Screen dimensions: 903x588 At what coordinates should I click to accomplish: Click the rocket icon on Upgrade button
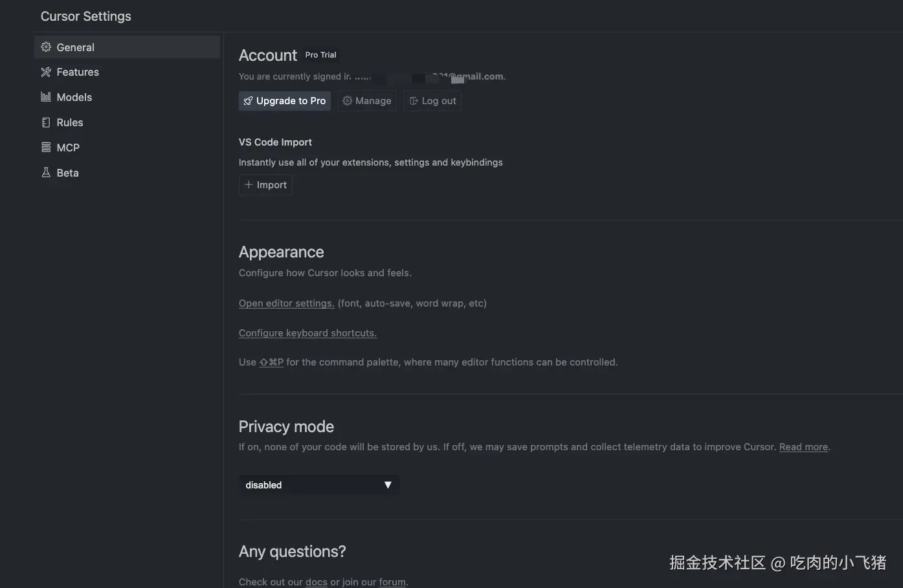click(x=248, y=101)
